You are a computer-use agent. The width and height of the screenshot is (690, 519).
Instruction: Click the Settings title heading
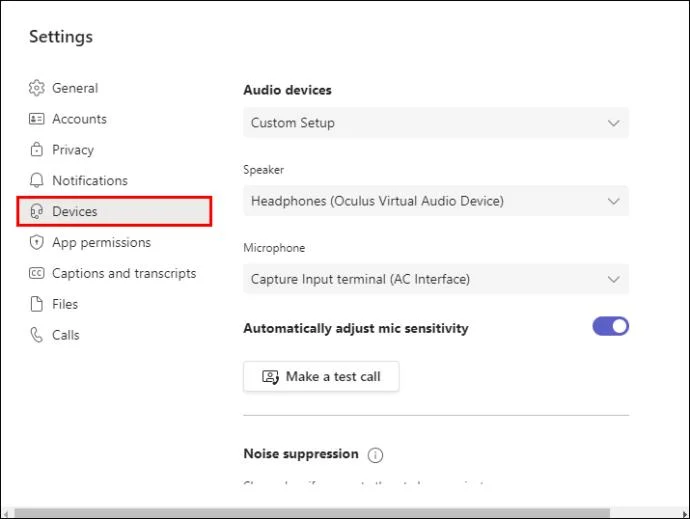coord(61,37)
